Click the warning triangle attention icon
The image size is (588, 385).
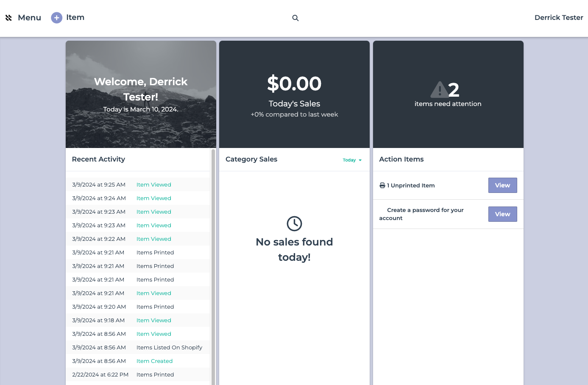[x=439, y=89]
